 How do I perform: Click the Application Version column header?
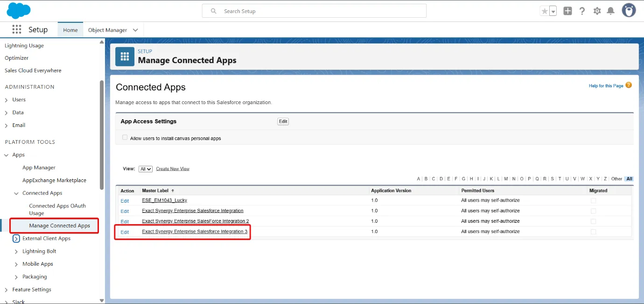coord(391,191)
